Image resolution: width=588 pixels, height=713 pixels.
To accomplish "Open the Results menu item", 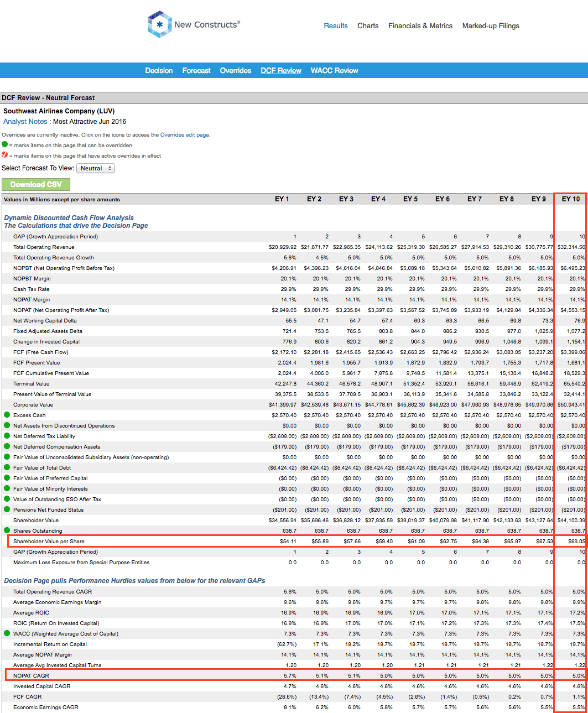I will pyautogui.click(x=336, y=26).
